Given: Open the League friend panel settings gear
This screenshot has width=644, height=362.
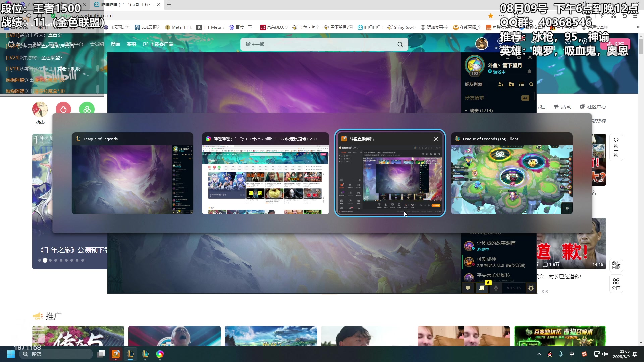Looking at the screenshot, I should (519, 57).
